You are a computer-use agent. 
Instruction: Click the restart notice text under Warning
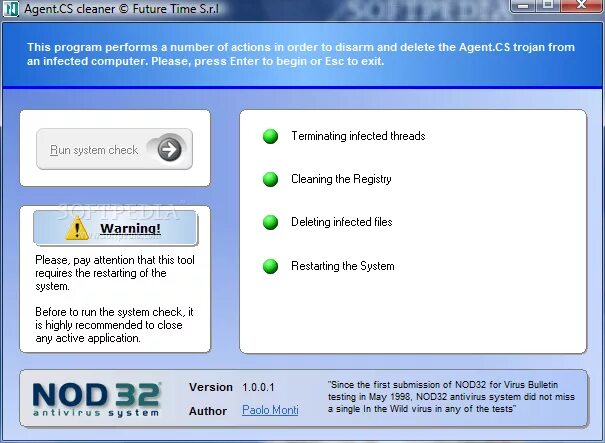(x=115, y=273)
